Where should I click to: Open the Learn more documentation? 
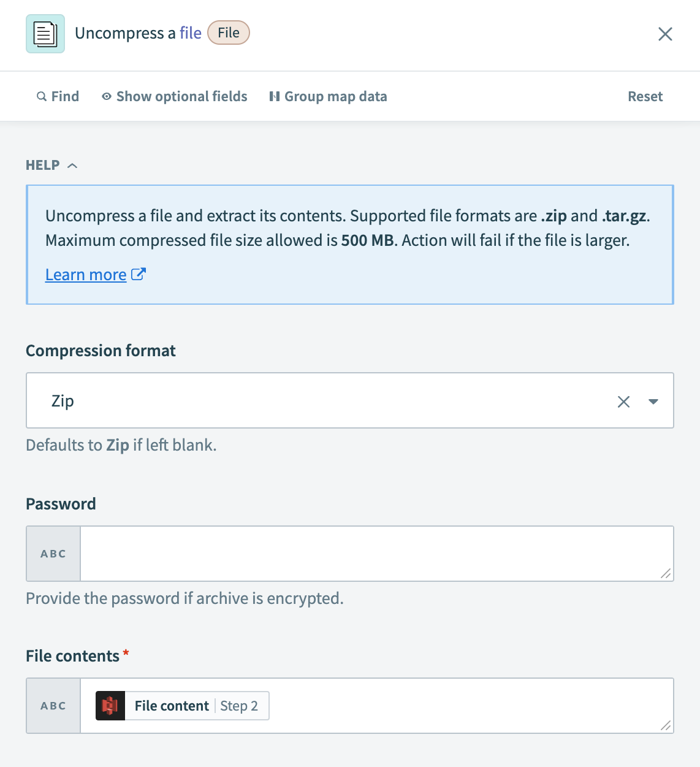86,274
